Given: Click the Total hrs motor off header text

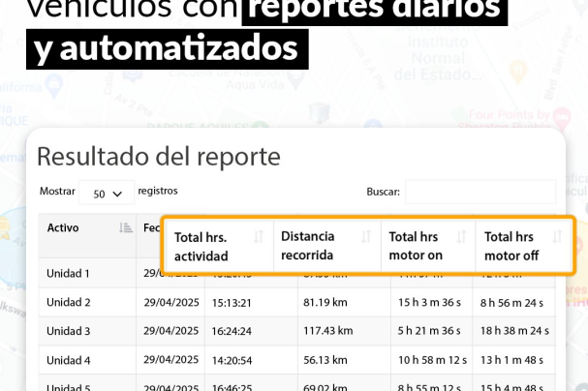Looking at the screenshot, I should click(511, 247).
